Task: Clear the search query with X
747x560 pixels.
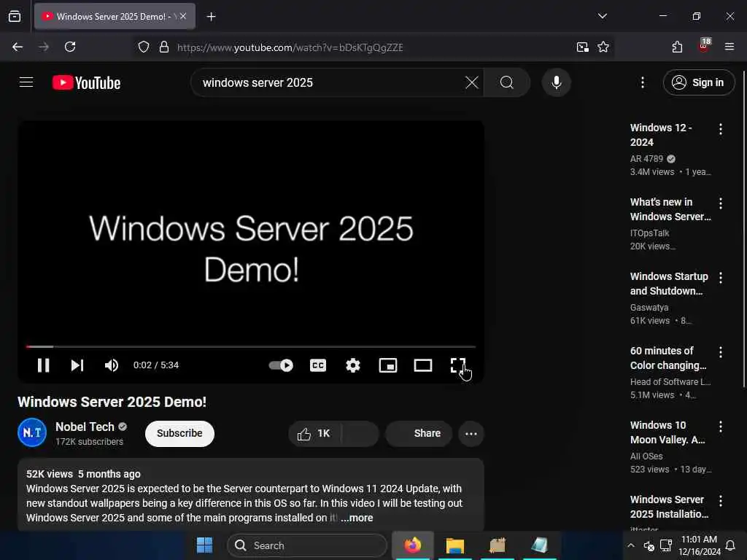Action: [x=472, y=82]
